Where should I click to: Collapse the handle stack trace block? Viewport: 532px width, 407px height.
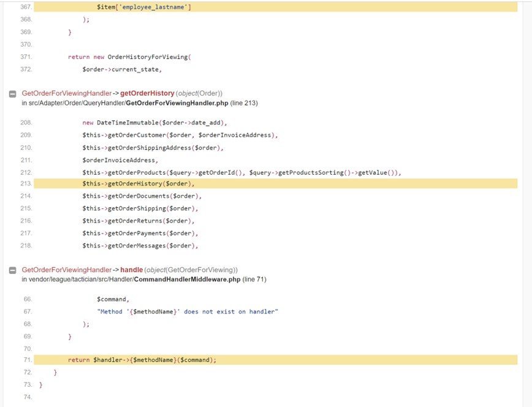[12, 270]
